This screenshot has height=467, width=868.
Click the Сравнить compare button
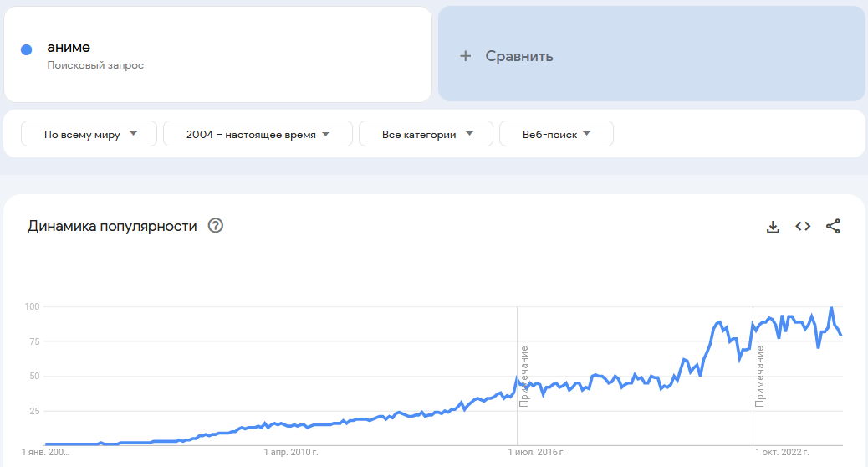(518, 56)
